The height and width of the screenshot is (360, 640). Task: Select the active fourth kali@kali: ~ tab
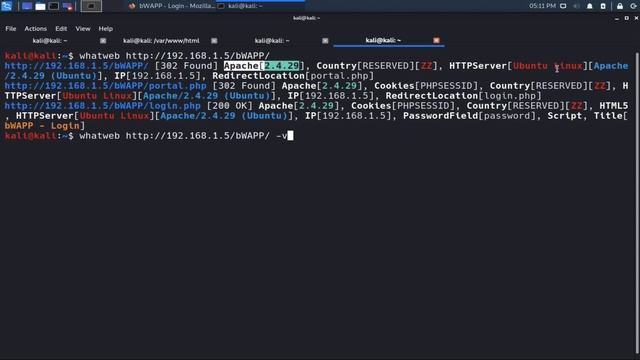383,40
